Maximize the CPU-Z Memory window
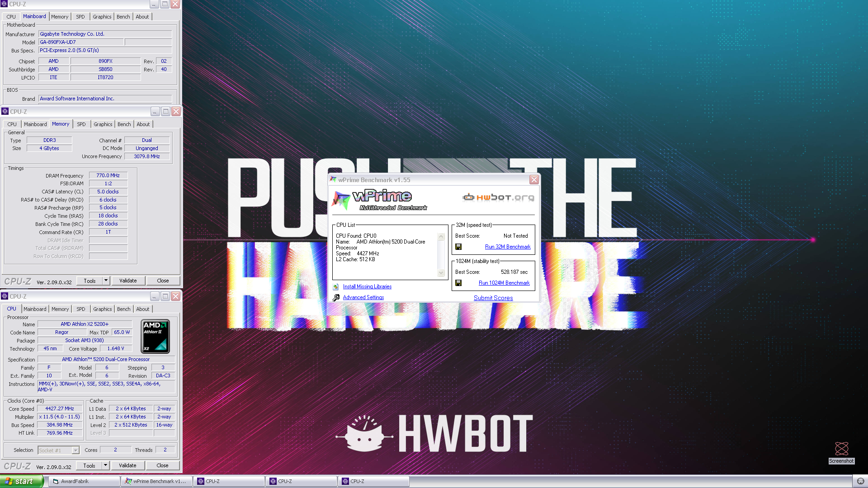Screen dimensions: 868x488 click(165, 111)
